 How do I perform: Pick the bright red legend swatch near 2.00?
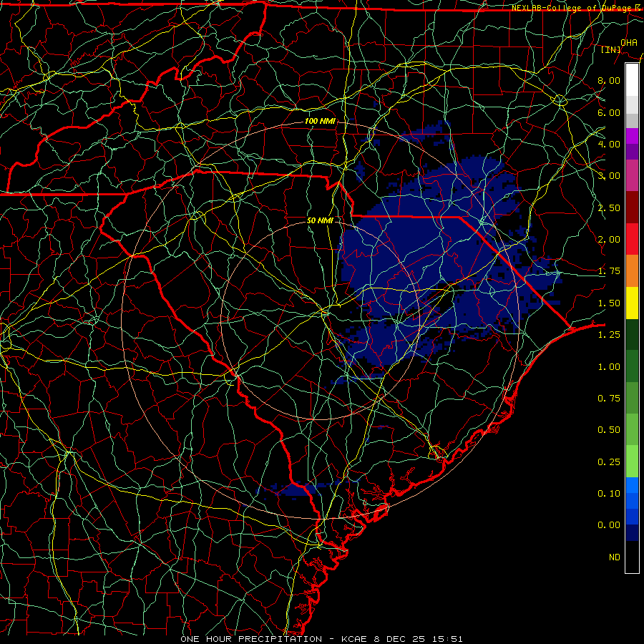(x=632, y=239)
